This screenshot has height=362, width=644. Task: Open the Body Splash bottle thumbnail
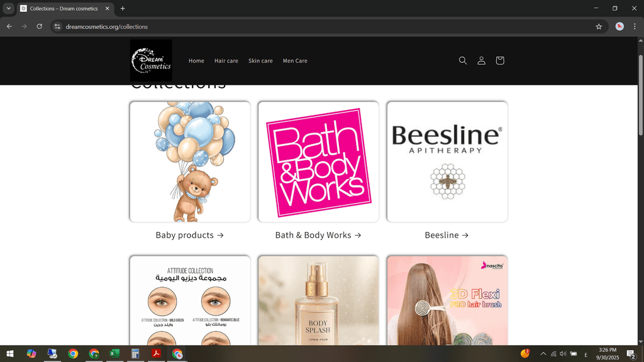click(319, 300)
